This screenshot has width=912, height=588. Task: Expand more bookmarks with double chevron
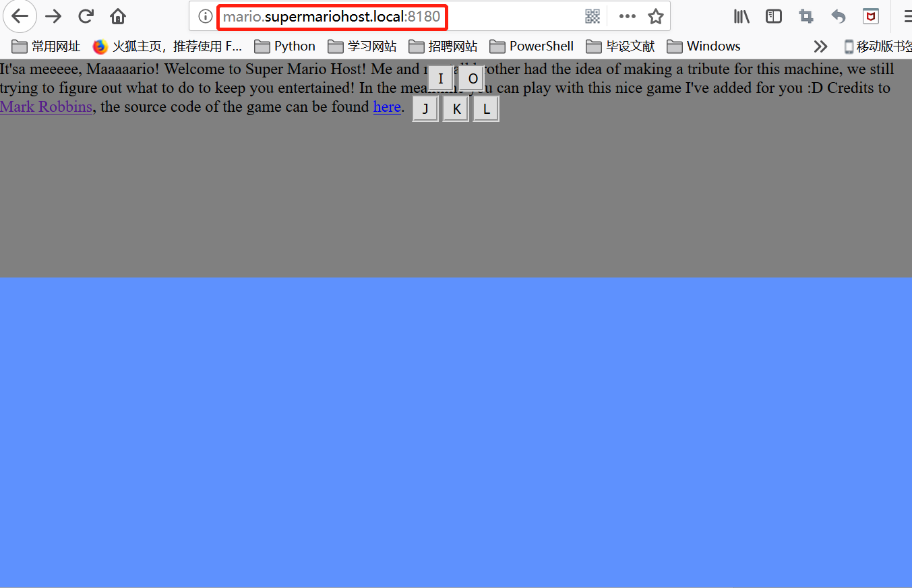point(820,46)
